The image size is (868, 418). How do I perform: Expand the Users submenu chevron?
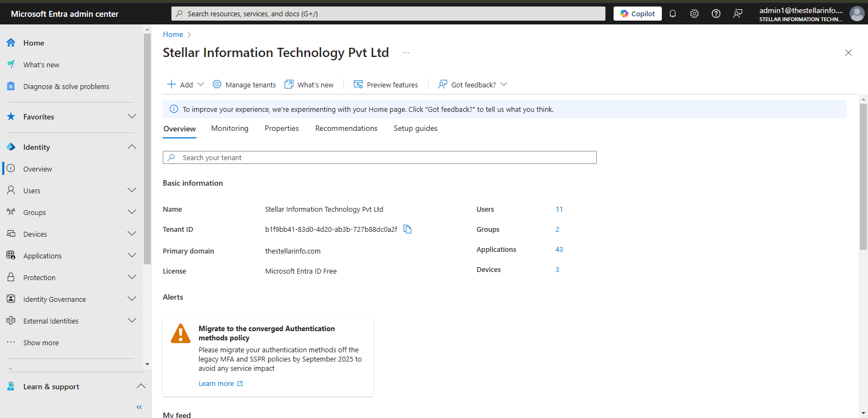132,190
